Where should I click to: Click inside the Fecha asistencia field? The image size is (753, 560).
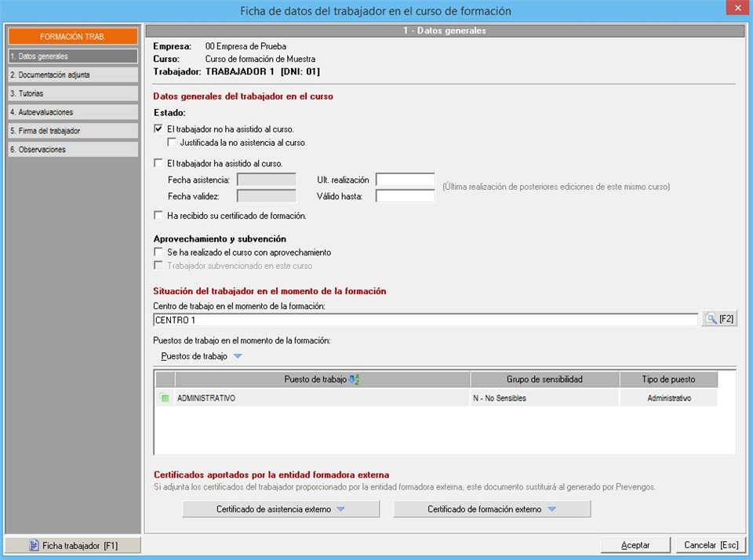pos(267,180)
